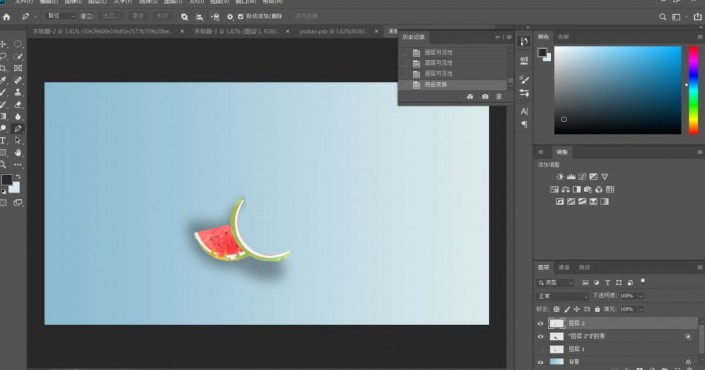Select the Lasso tool

[3, 56]
